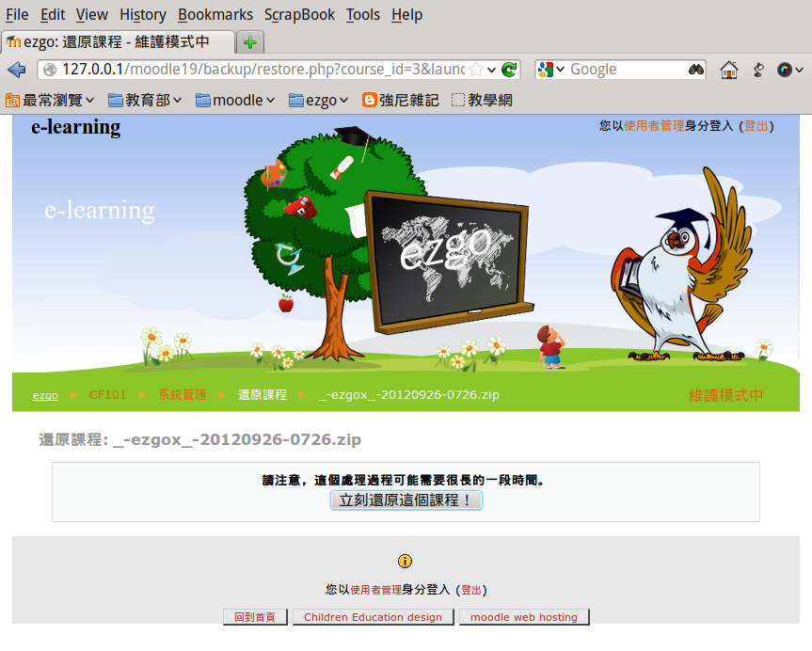Open the ezgo bookmarks folder
The image size is (812, 651).
(318, 100)
